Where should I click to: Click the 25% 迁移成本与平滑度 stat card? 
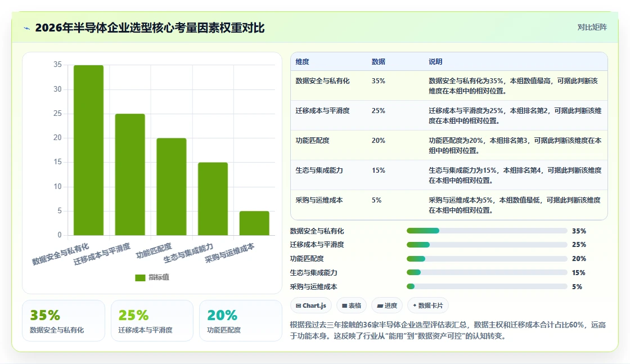pyautogui.click(x=152, y=321)
